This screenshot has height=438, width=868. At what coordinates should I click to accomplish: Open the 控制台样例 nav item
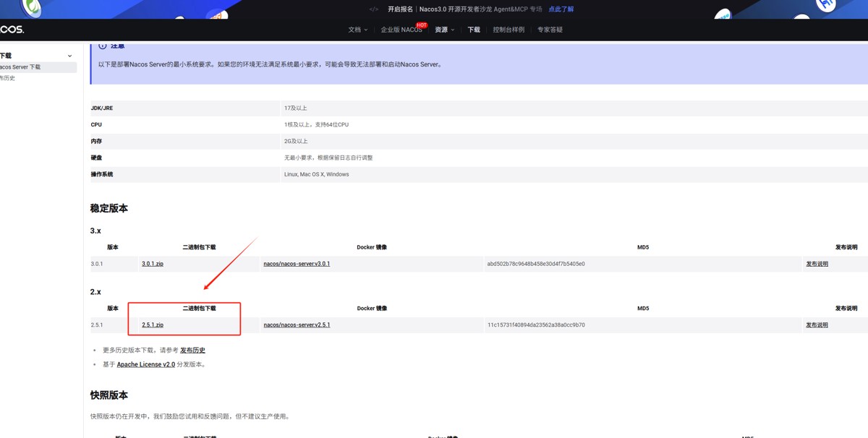(x=509, y=30)
